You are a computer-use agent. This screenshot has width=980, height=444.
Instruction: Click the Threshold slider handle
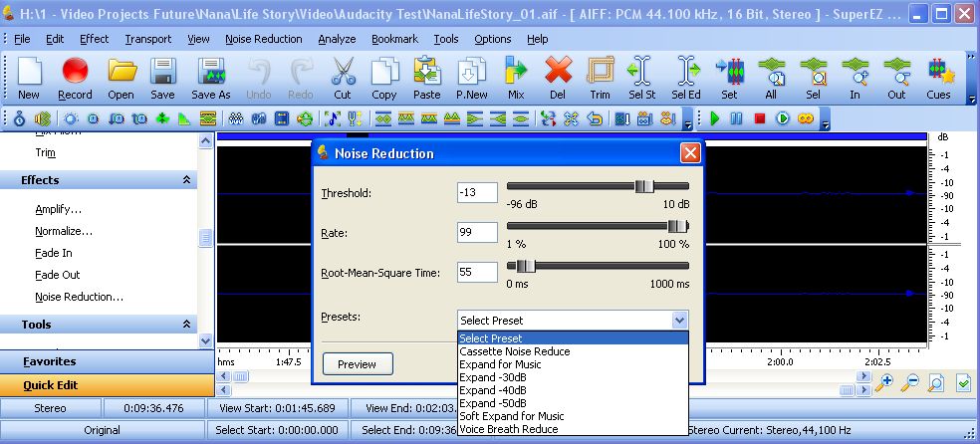[644, 186]
